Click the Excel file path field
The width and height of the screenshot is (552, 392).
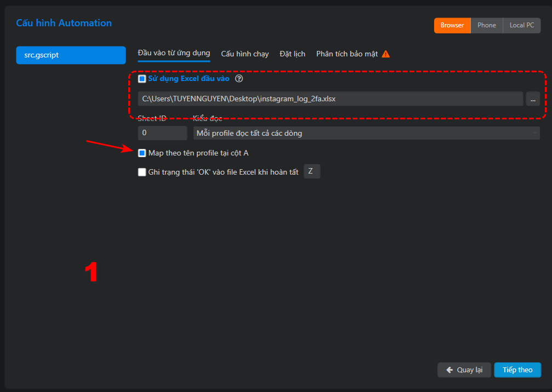(330, 99)
